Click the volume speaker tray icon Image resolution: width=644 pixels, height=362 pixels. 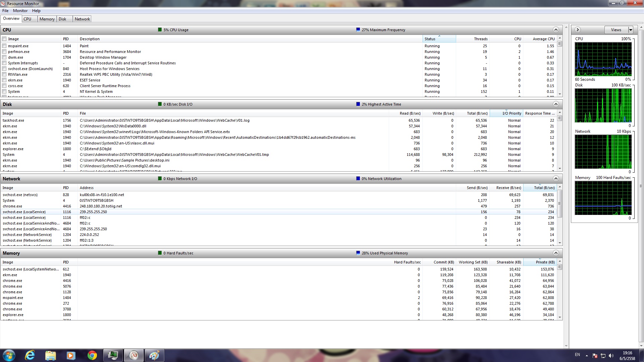(611, 356)
